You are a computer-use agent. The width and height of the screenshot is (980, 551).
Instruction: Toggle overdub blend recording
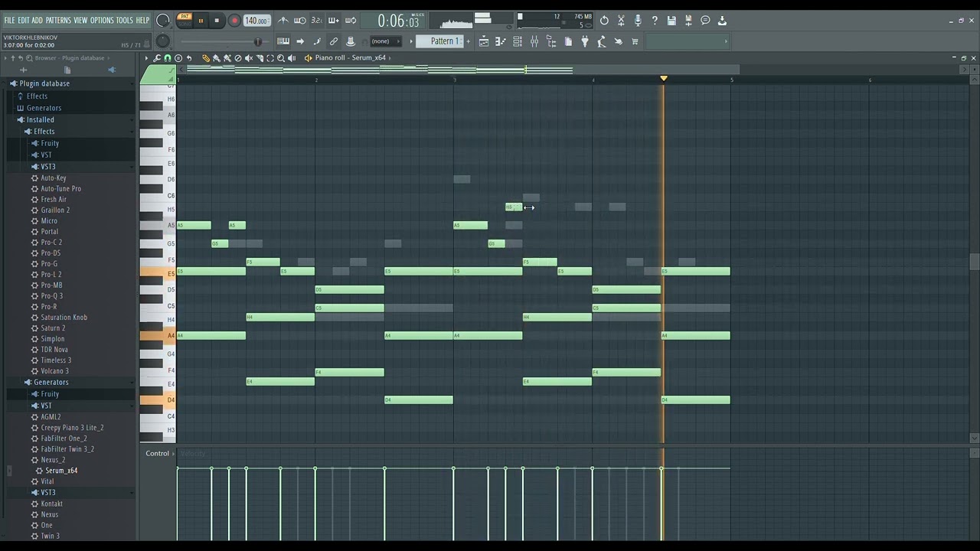pyautogui.click(x=334, y=21)
